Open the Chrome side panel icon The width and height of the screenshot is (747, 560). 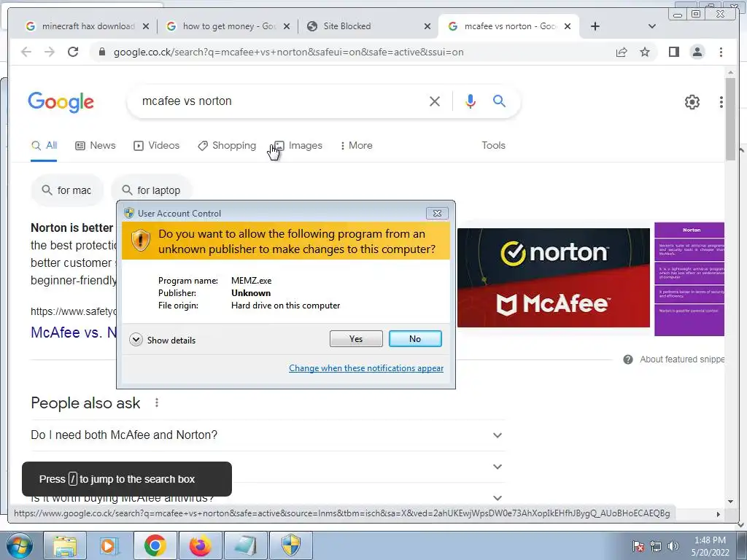673,52
